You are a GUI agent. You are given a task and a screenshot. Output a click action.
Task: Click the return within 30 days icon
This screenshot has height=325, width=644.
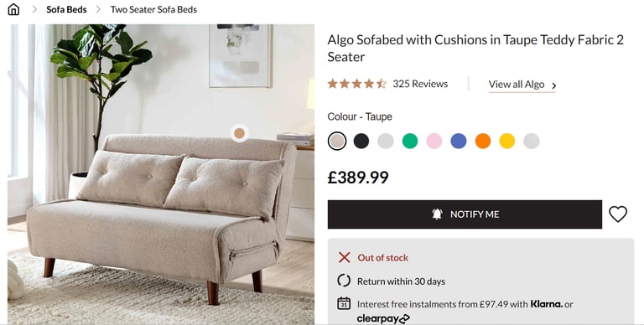(344, 281)
